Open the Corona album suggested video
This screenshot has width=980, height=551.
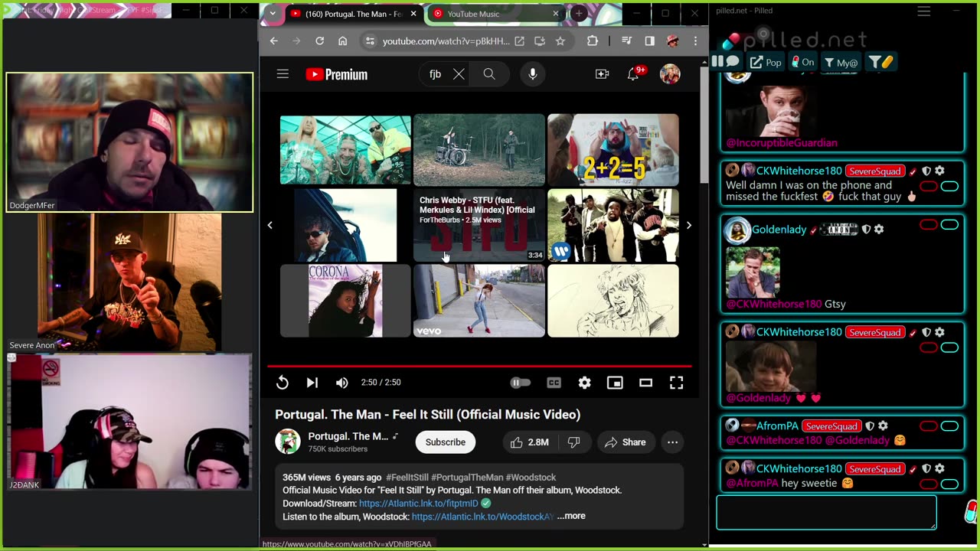(345, 301)
